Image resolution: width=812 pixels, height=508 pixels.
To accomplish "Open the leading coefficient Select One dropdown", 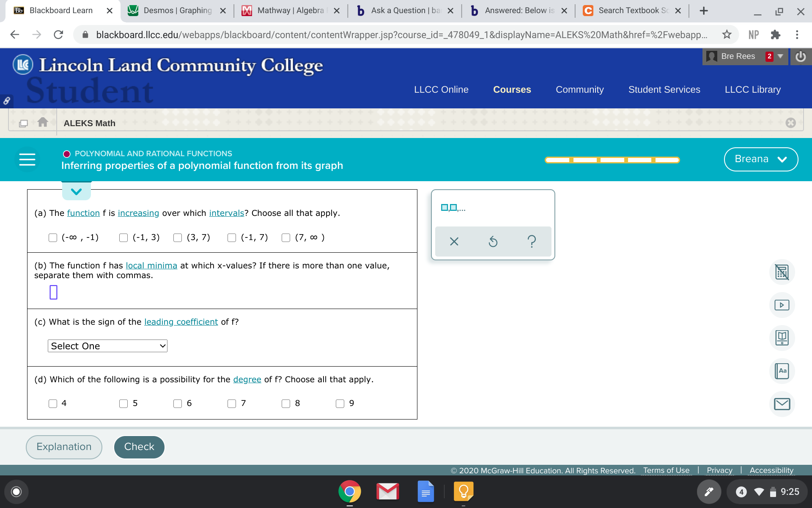I will tap(107, 345).
